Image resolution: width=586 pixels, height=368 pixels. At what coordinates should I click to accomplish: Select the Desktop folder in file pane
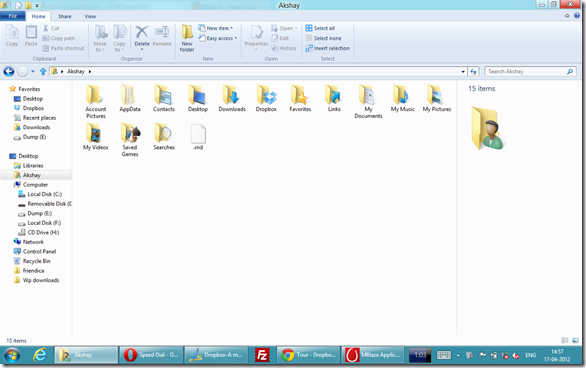coord(198,98)
